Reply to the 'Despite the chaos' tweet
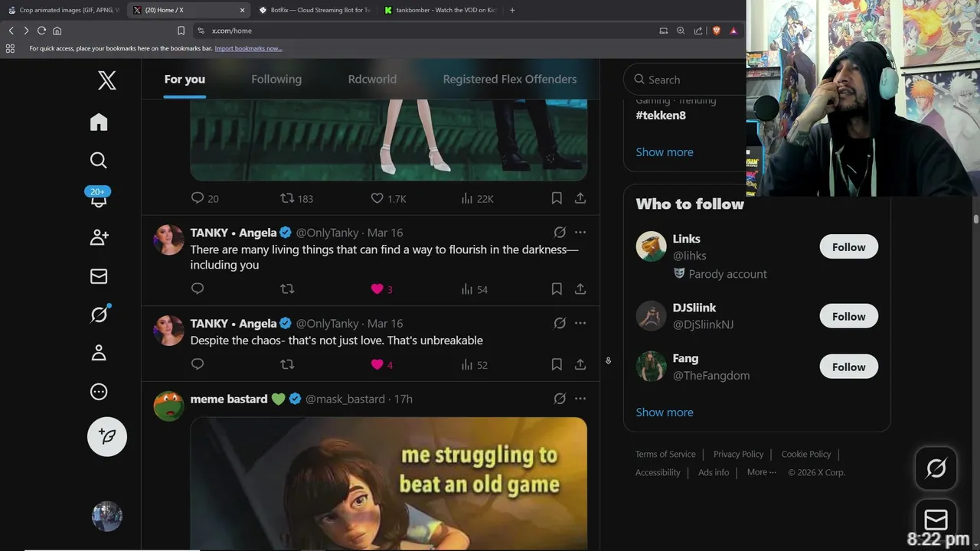This screenshot has height=551, width=980. pyautogui.click(x=198, y=364)
